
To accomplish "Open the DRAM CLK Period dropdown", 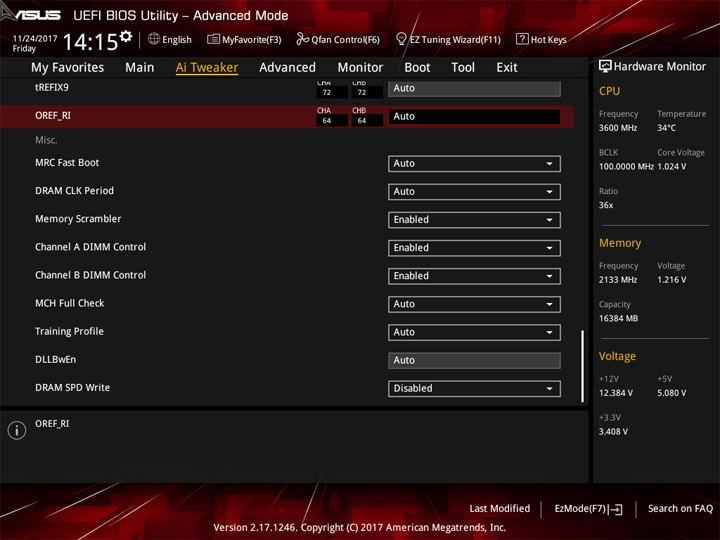I will click(x=474, y=191).
